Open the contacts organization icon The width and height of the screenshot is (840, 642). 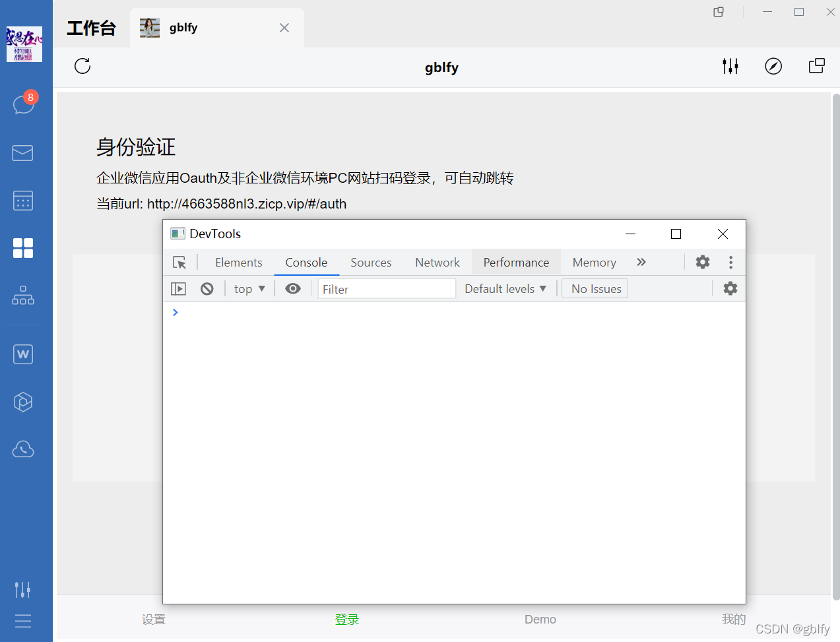click(22, 296)
